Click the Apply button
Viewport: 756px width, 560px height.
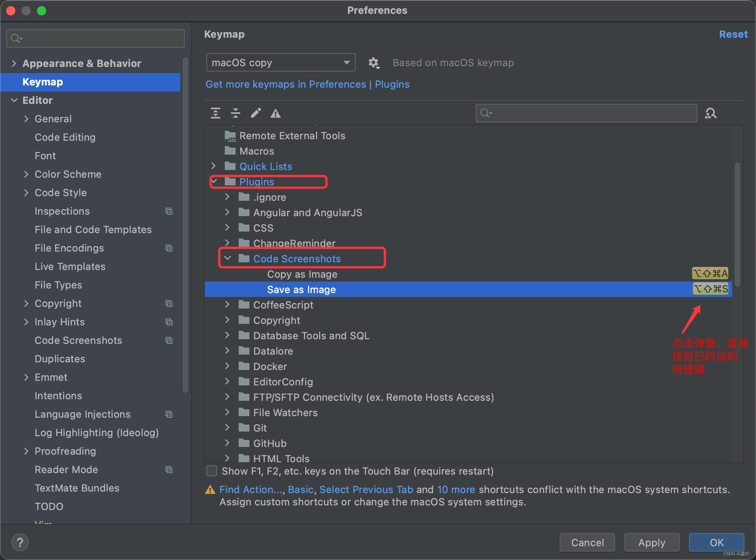pos(651,542)
